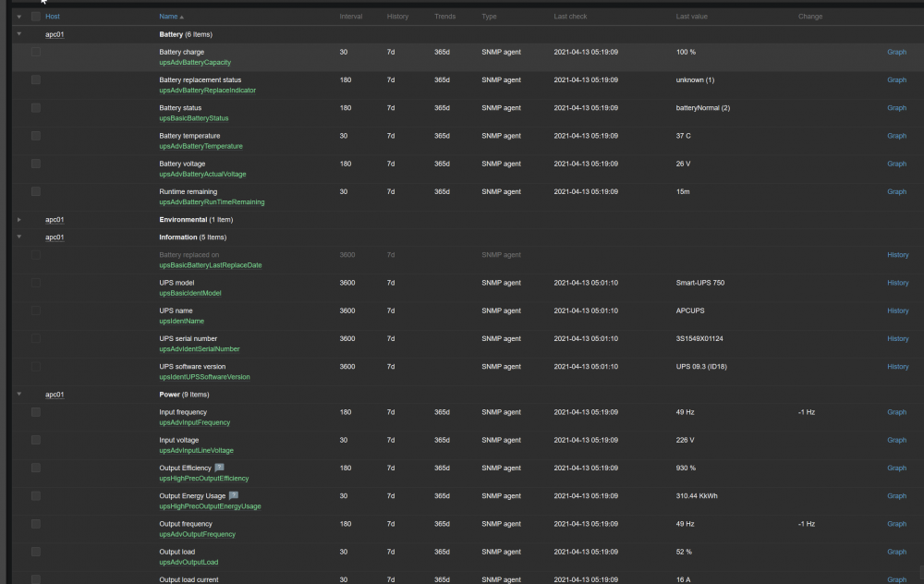Click the upsHighPrecOutputEfficiency key link
The width and height of the screenshot is (924, 584).
[204, 478]
